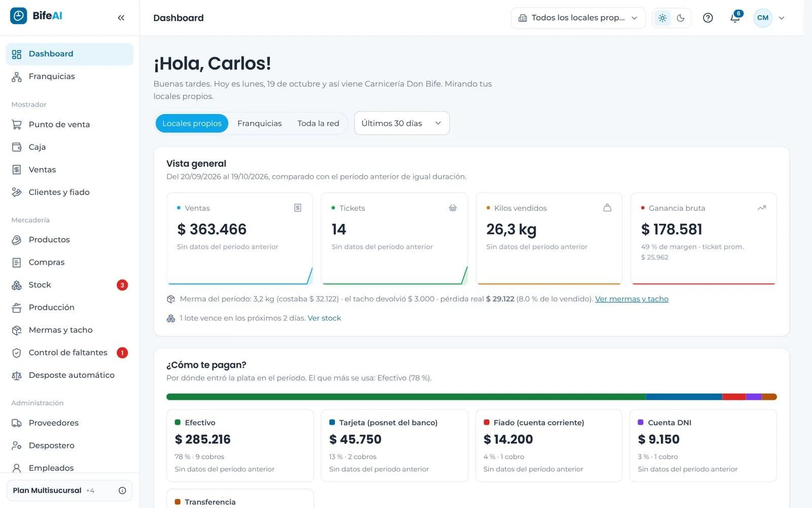The height and width of the screenshot is (508, 812).
Task: Open Producción section
Action: click(x=70, y=307)
